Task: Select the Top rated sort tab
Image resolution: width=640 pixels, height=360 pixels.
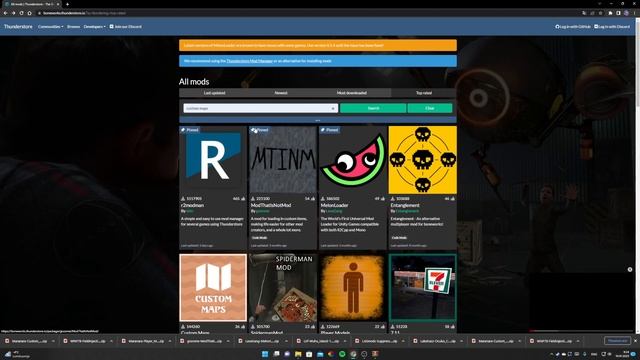Action: 424,93
